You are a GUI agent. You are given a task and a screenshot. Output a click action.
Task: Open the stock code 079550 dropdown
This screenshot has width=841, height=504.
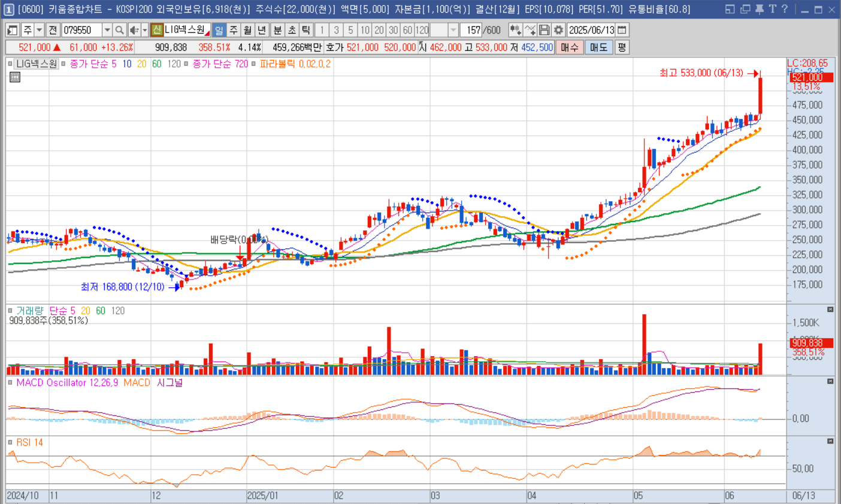[x=107, y=30]
